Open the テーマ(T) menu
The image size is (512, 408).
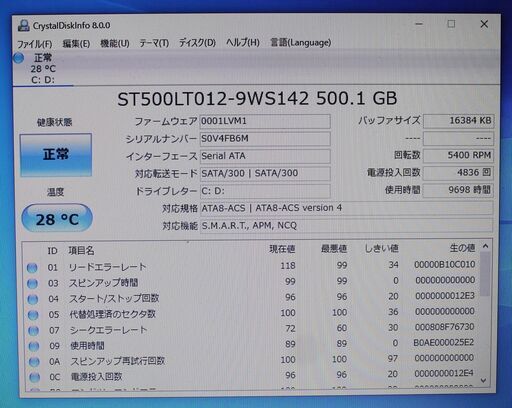(x=154, y=43)
